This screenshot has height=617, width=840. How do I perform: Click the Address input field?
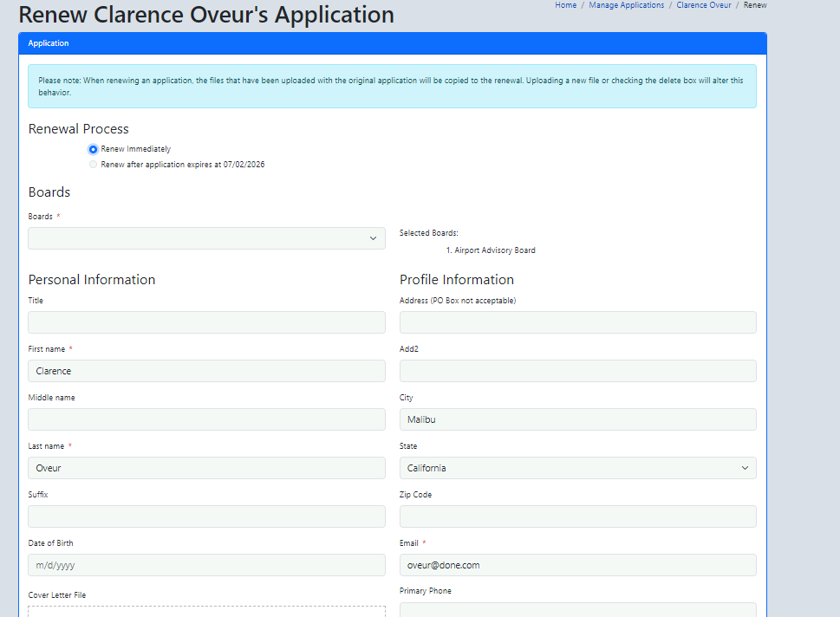(x=577, y=322)
